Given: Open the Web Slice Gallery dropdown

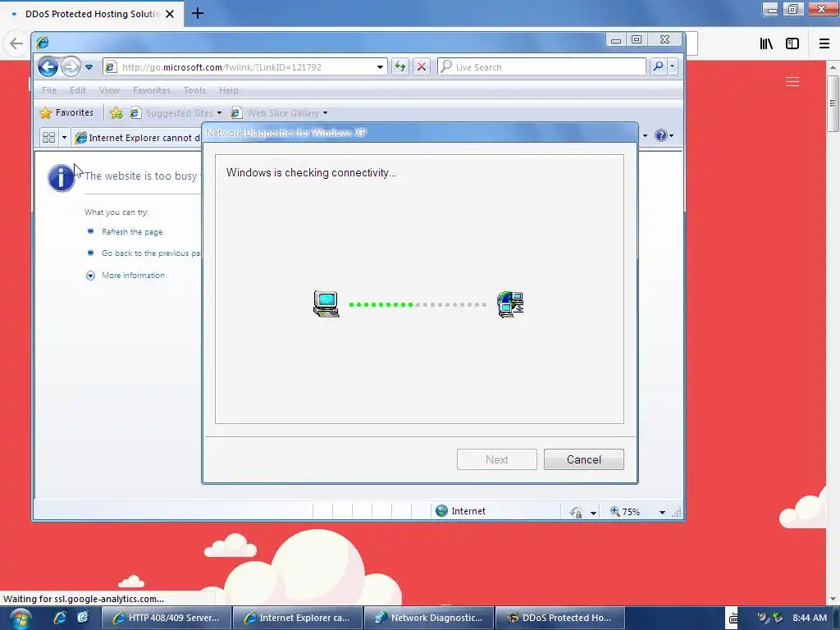Looking at the screenshot, I should pyautogui.click(x=279, y=113).
